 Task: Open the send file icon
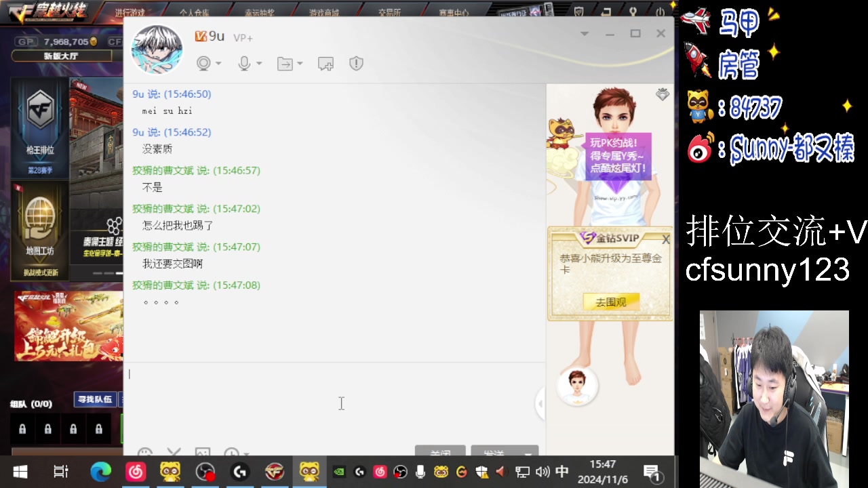click(285, 64)
